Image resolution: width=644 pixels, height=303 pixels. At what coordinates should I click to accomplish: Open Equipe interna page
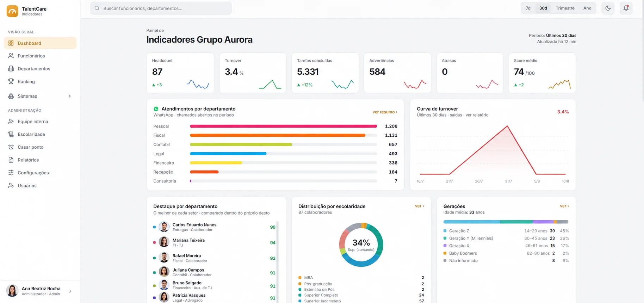[40, 122]
